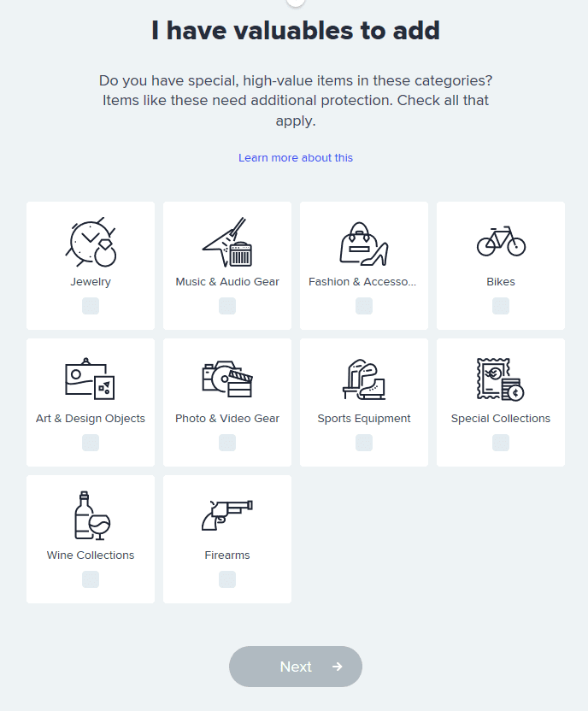588x711 pixels.
Task: Select the Firearms revolver icon
Action: pos(227,515)
